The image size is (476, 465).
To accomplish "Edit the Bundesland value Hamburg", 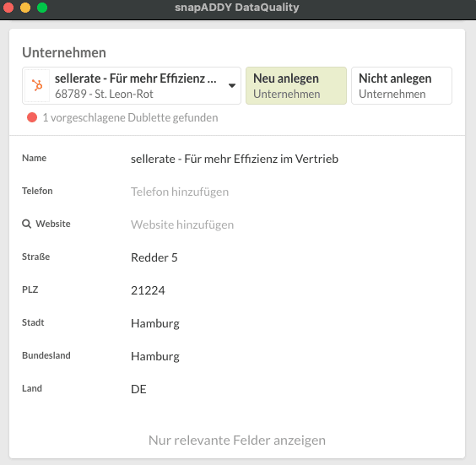I will click(x=155, y=356).
